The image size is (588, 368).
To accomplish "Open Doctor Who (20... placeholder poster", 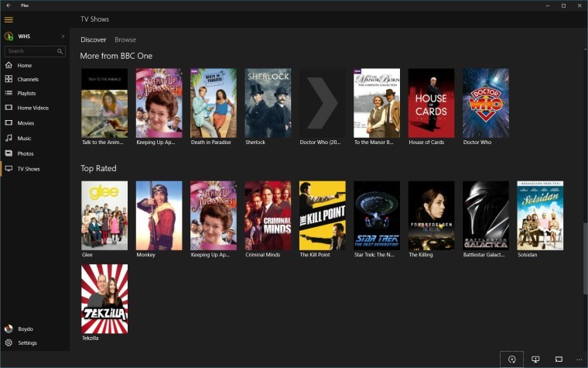I will pyautogui.click(x=323, y=103).
